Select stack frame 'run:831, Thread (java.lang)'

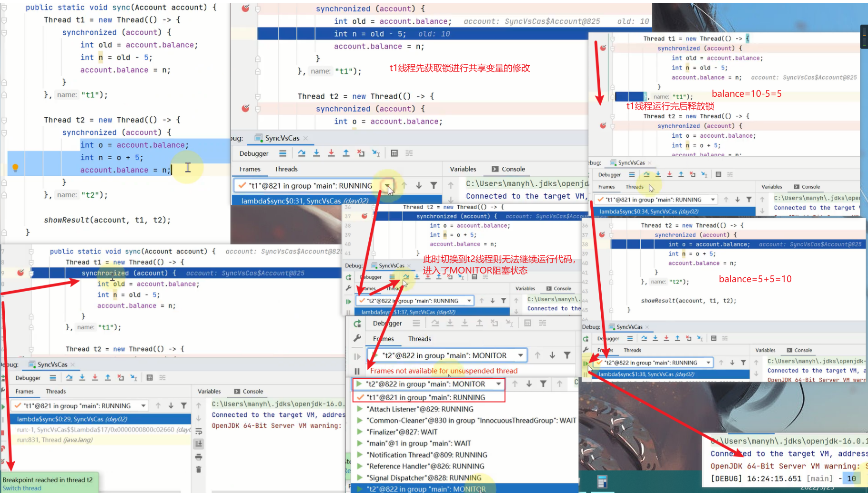55,440
